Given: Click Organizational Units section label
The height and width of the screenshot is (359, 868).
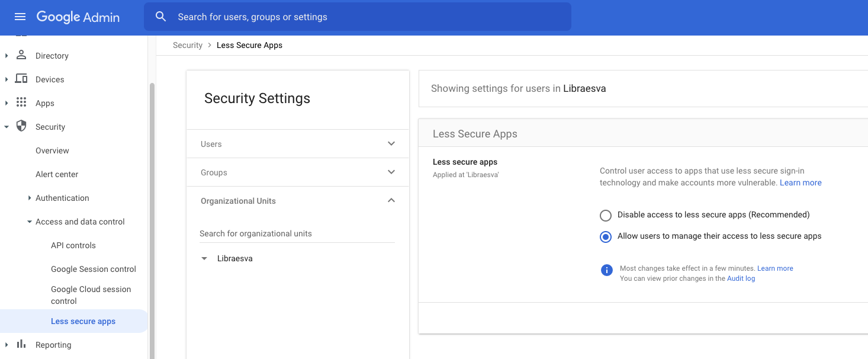Looking at the screenshot, I should pyautogui.click(x=238, y=201).
